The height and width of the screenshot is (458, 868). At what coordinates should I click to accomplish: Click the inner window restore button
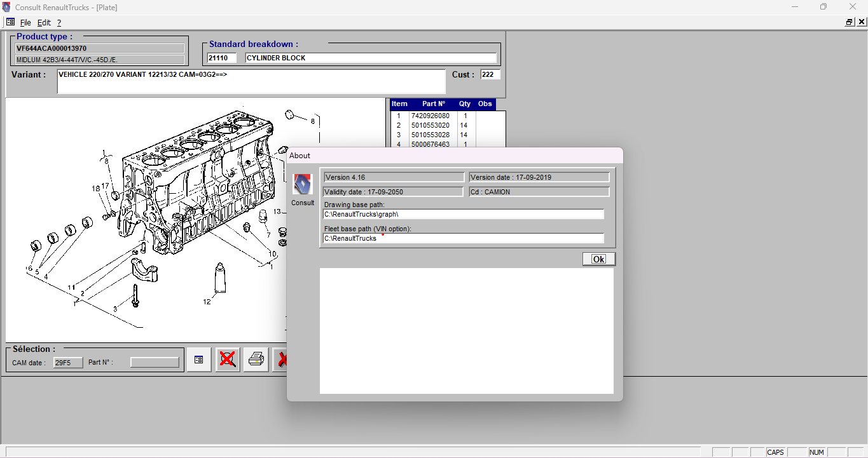click(850, 22)
